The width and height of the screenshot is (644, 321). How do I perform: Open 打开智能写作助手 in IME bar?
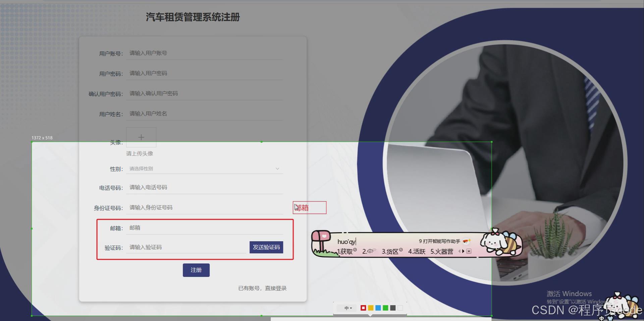pyautogui.click(x=444, y=241)
